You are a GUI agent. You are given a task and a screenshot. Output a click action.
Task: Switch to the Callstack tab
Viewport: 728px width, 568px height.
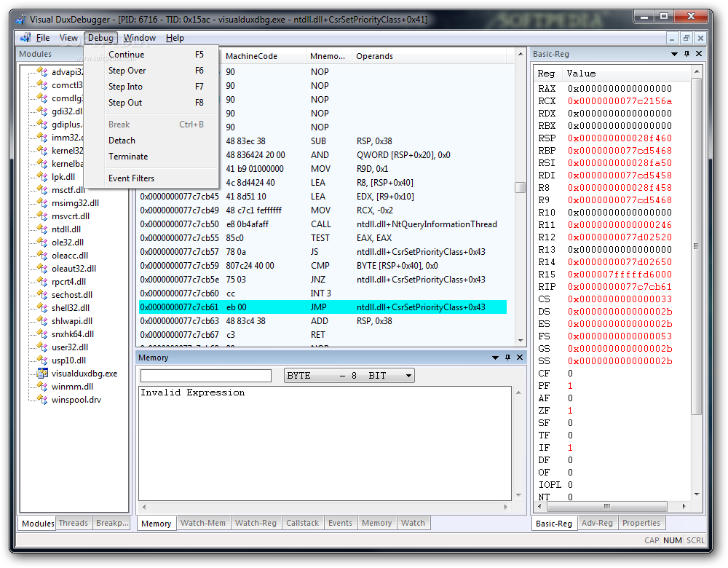pyautogui.click(x=303, y=523)
